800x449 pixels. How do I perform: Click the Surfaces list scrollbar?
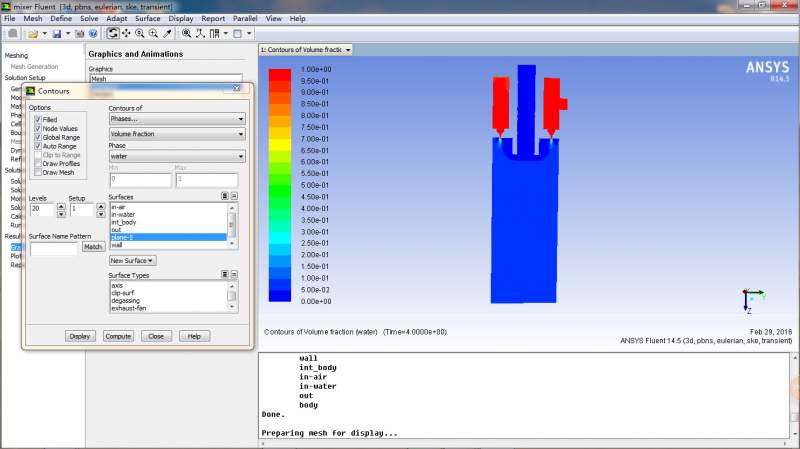[x=232, y=226]
